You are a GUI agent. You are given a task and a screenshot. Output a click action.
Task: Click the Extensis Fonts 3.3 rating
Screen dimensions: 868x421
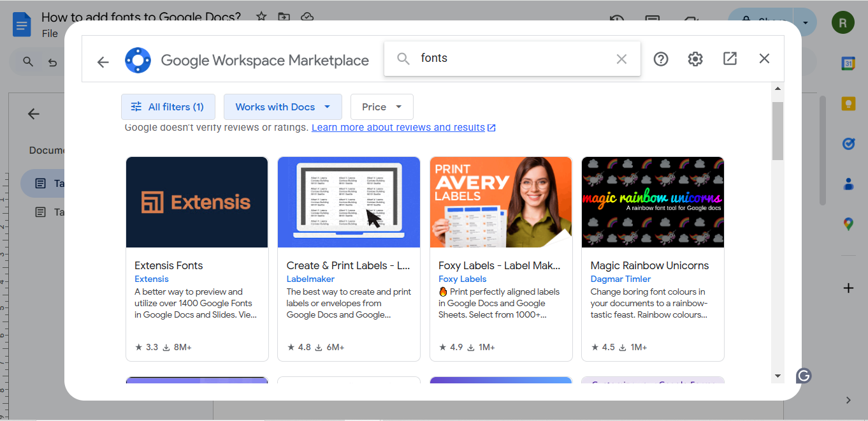tap(147, 347)
